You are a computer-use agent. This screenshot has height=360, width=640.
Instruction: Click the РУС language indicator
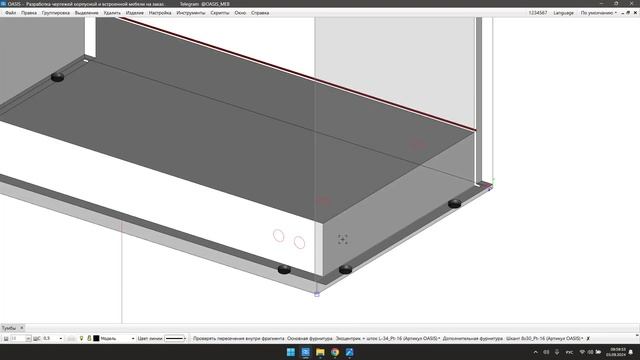tap(569, 352)
